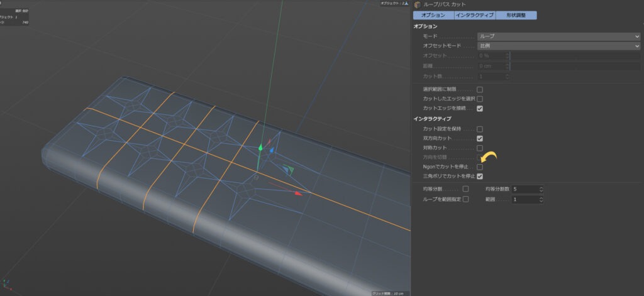Uncheck the 三角ポリでカットを停止 checkbox
Viewport: 644px width, 296px height.
480,176
